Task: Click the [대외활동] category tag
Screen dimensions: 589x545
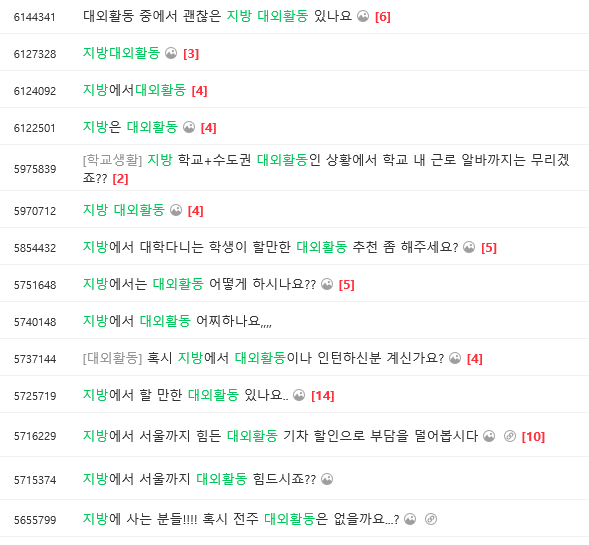Action: (x=112, y=358)
